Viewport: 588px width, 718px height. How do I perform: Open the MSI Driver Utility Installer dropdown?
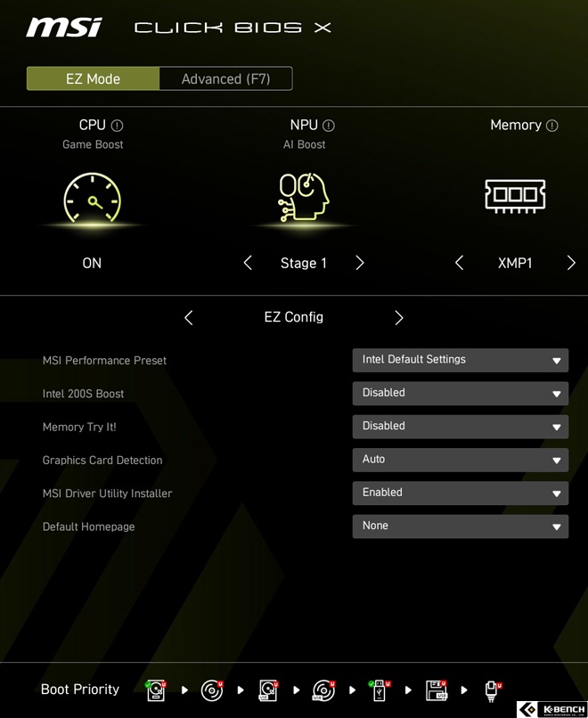[x=461, y=494]
